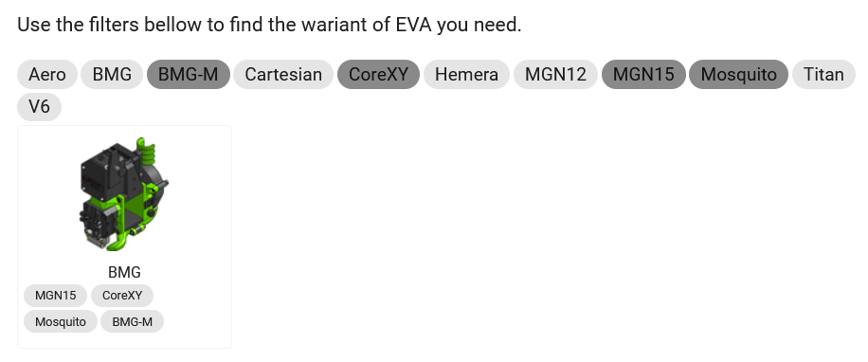Deselect the MGN15 filter chip
868x362 pixels.
(x=643, y=74)
